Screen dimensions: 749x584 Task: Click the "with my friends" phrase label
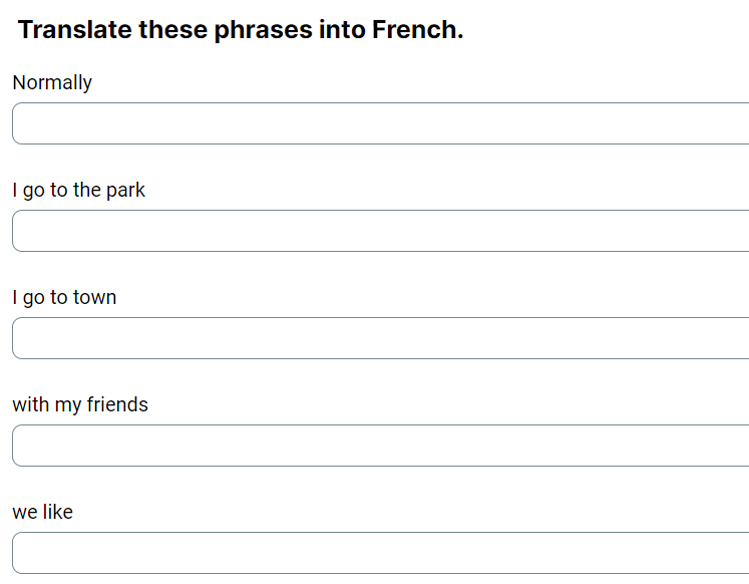(x=80, y=405)
